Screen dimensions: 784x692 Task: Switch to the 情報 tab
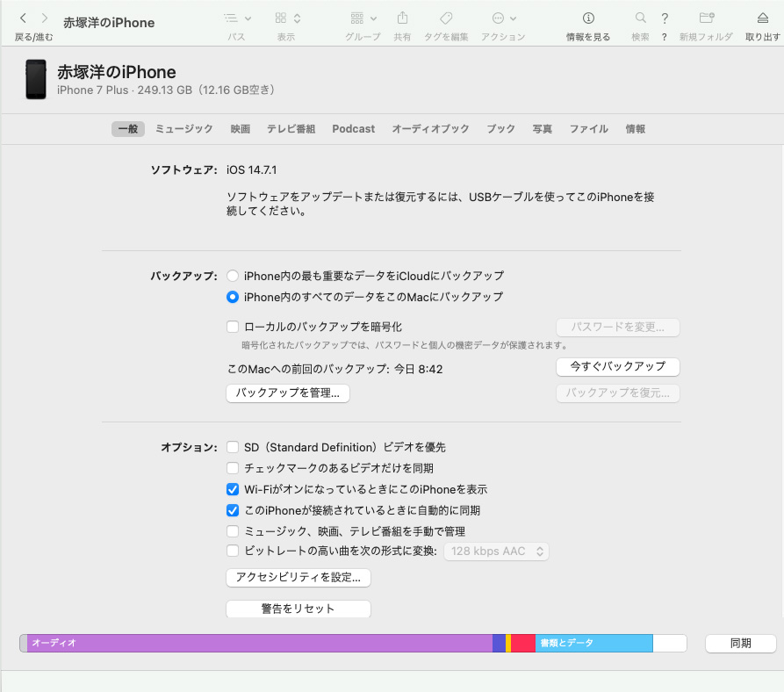pos(636,129)
